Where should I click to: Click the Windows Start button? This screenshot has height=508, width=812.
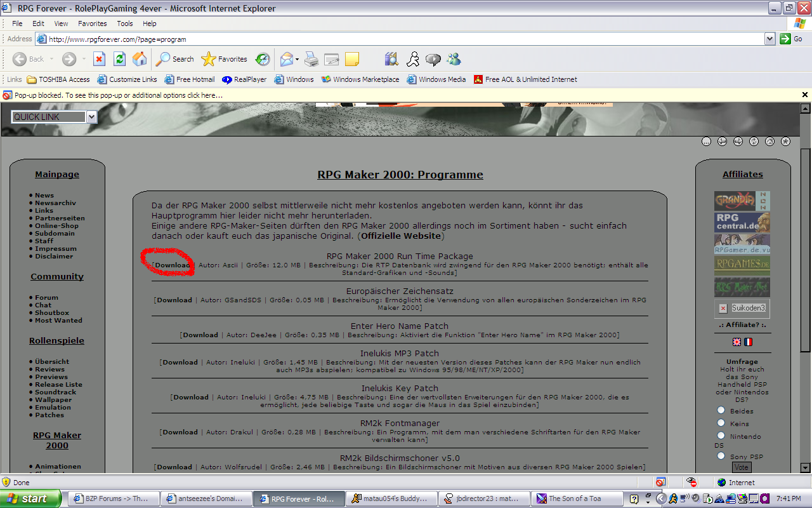(x=30, y=498)
